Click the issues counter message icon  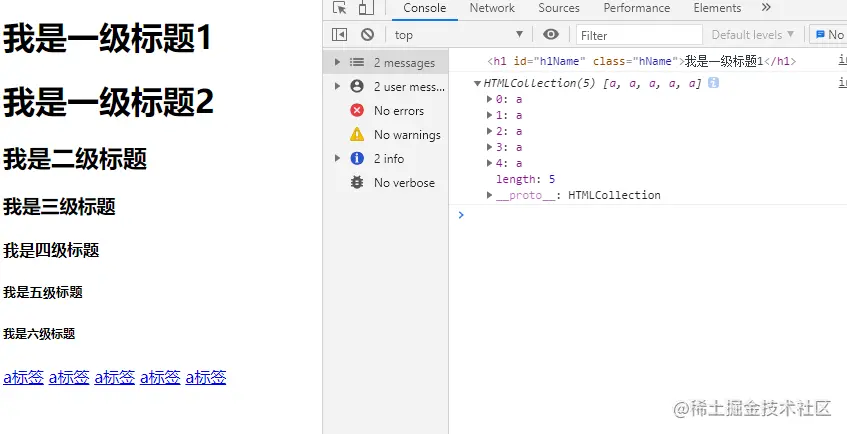[821, 35]
